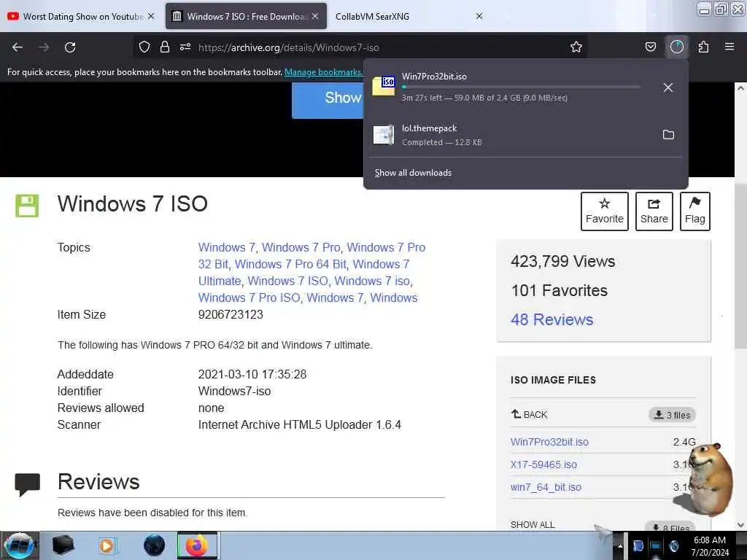This screenshot has width=747, height=560.
Task: Click the Flag button
Action: coord(695,211)
